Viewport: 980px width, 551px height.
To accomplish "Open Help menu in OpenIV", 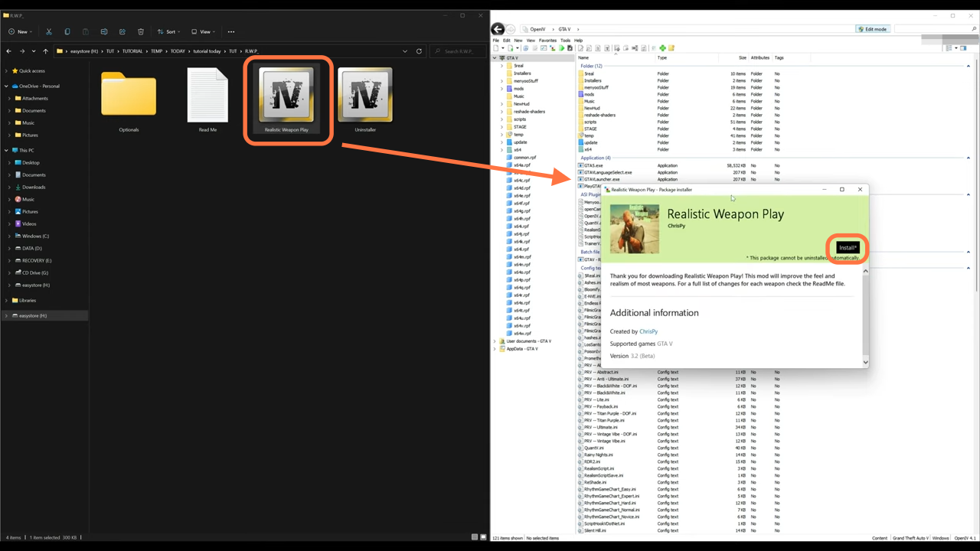I will pos(578,41).
